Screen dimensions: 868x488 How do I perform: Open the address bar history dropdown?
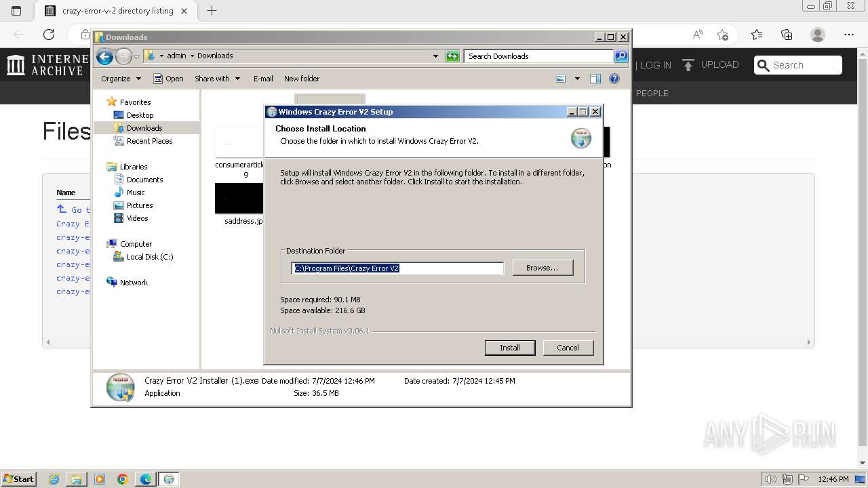tap(435, 56)
